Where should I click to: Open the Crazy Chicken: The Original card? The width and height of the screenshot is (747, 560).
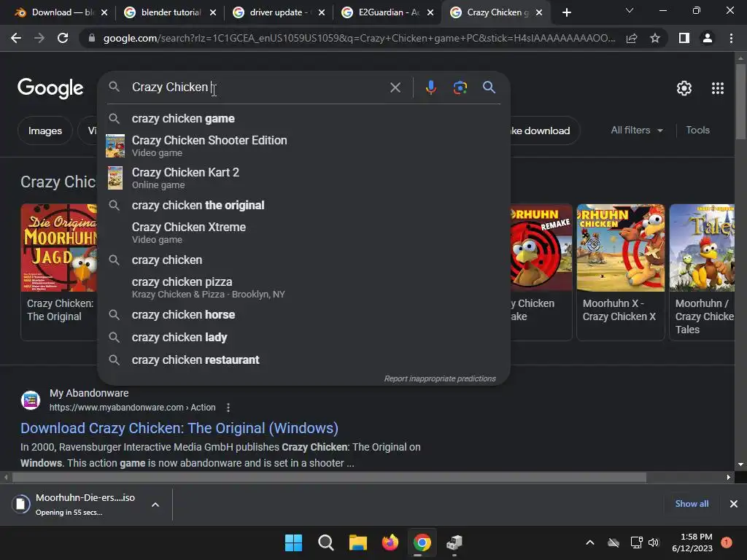tap(59, 272)
